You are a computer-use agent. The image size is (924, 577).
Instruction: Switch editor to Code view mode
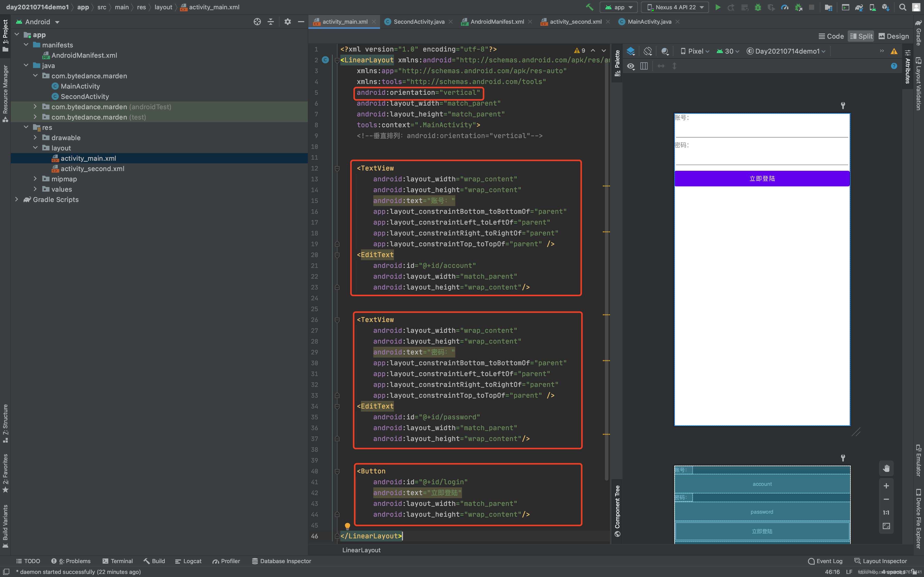[x=831, y=36]
